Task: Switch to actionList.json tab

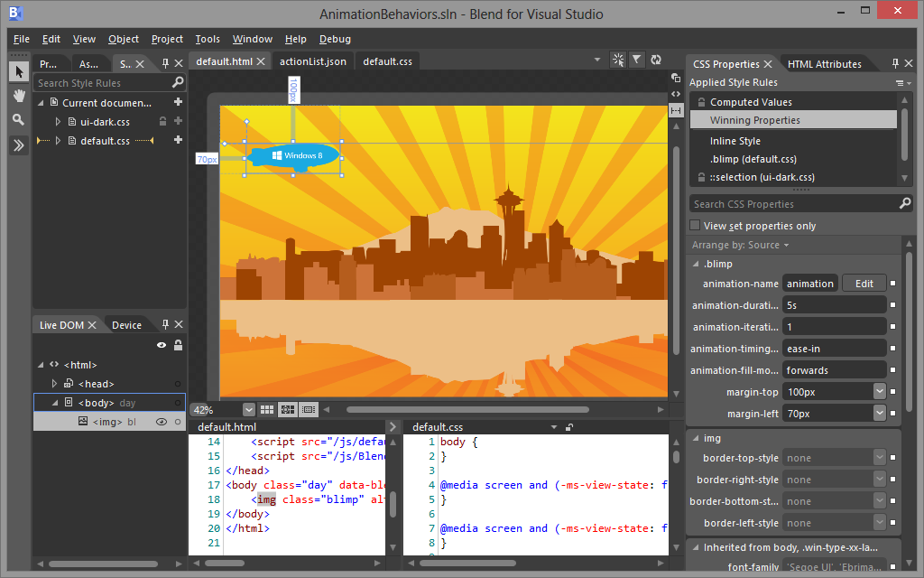Action: pos(313,61)
